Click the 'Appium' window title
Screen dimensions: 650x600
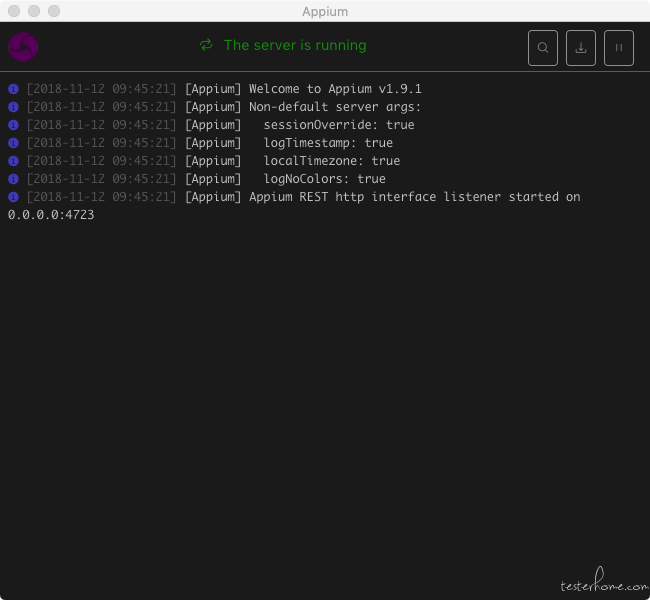coord(325,12)
